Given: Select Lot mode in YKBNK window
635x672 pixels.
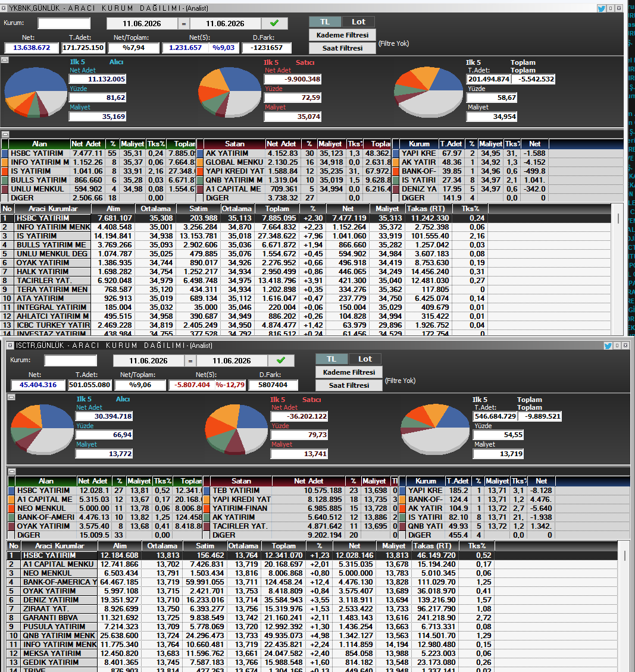Looking at the screenshot, I should click(358, 22).
